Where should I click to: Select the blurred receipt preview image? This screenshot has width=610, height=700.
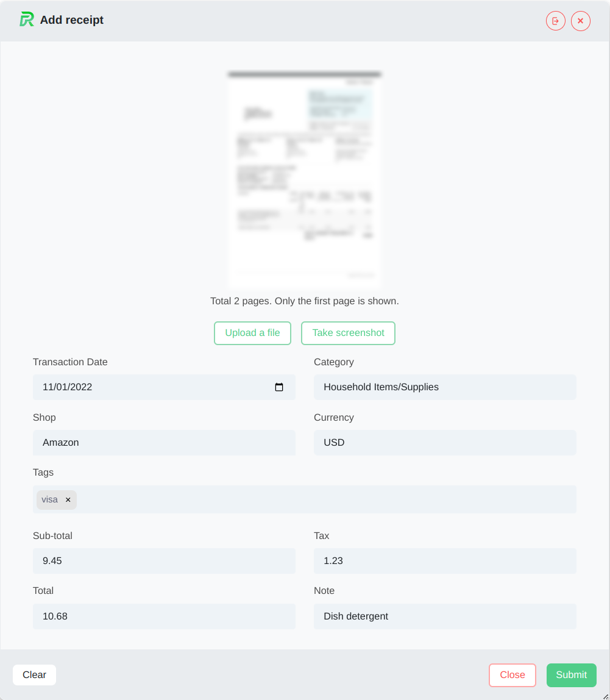305,179
